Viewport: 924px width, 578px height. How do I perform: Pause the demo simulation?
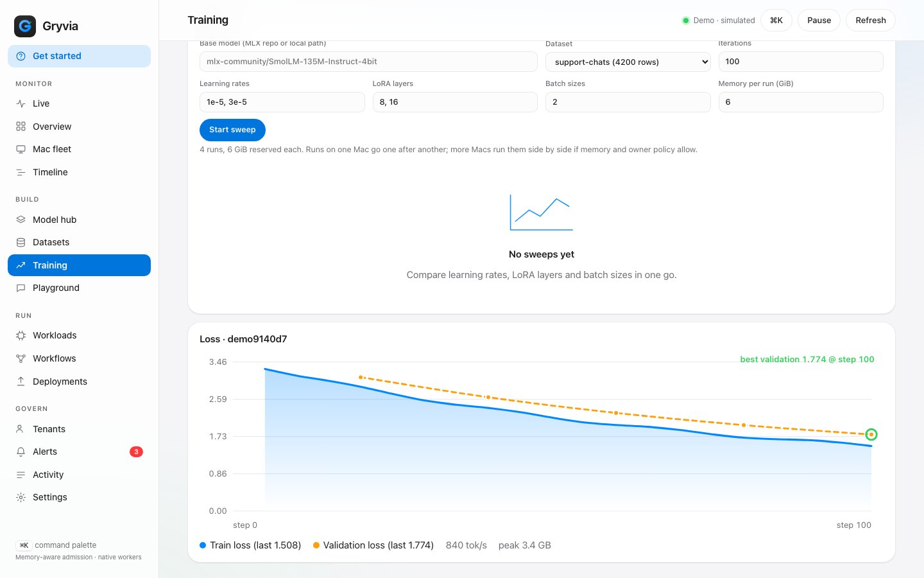tap(819, 21)
